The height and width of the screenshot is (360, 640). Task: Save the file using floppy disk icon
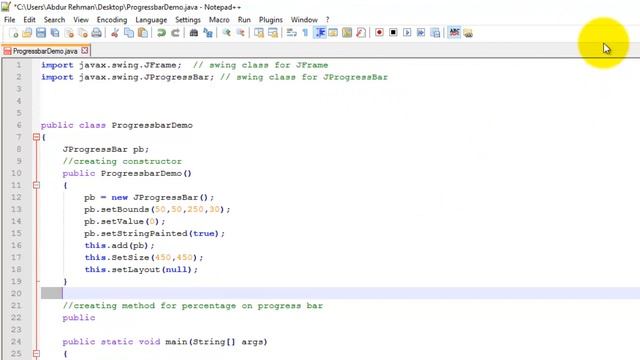41,33
